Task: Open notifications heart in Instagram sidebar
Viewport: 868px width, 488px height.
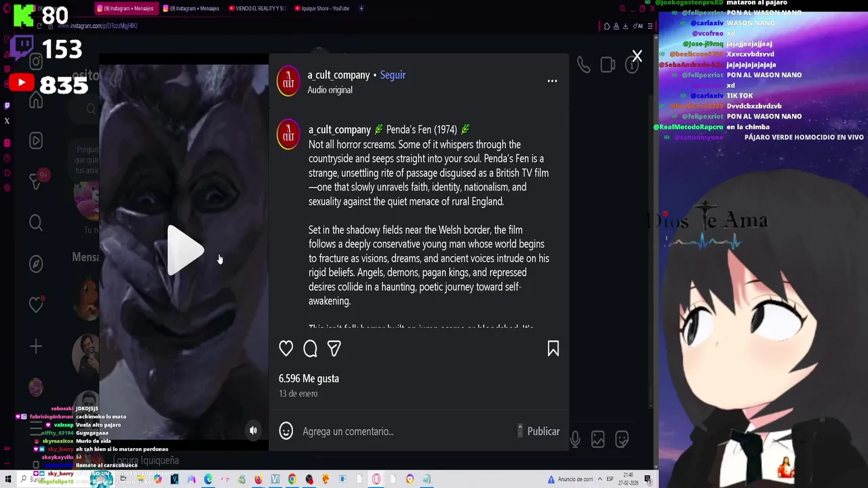Action: tap(36, 305)
